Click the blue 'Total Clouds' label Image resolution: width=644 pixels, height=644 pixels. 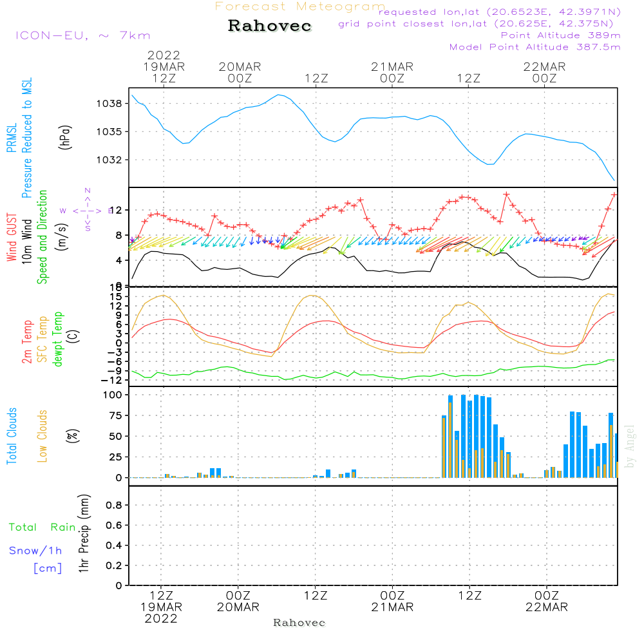[x=12, y=436]
